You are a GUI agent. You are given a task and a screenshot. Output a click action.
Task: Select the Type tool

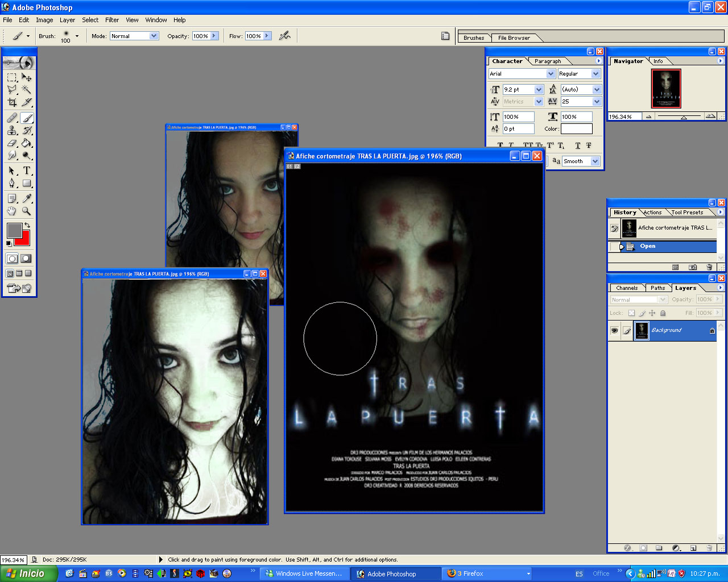coord(27,171)
